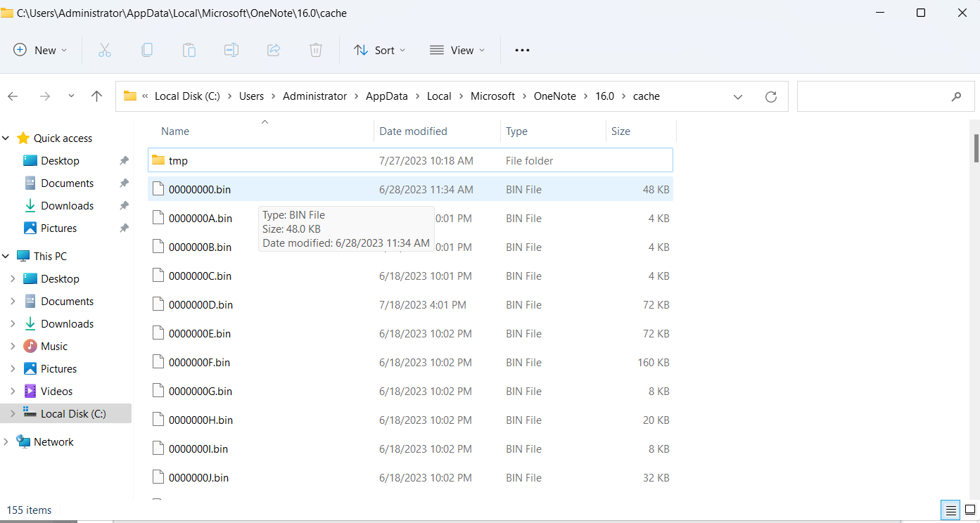Select file 00000000.bin
The width and height of the screenshot is (980, 523).
point(410,189)
